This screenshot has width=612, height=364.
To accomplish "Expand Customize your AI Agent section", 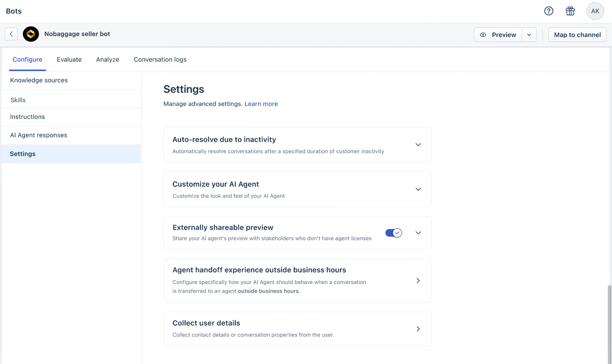I will (x=418, y=189).
